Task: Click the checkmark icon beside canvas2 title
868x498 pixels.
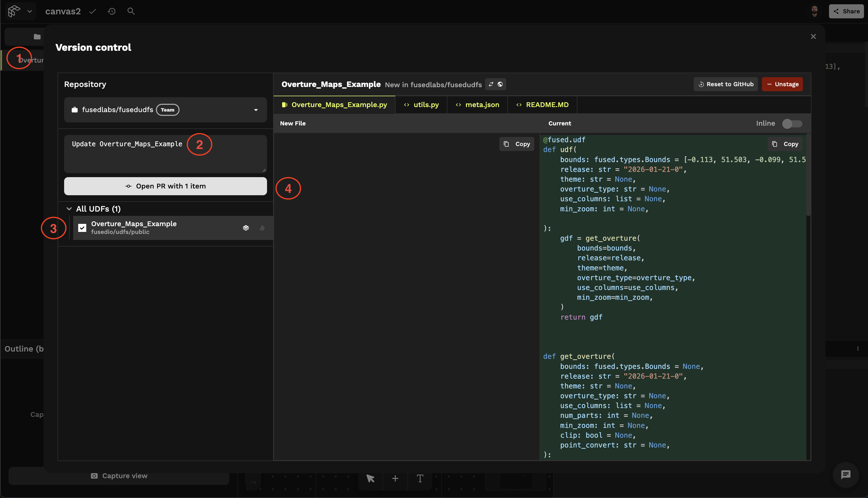Action: [x=92, y=11]
